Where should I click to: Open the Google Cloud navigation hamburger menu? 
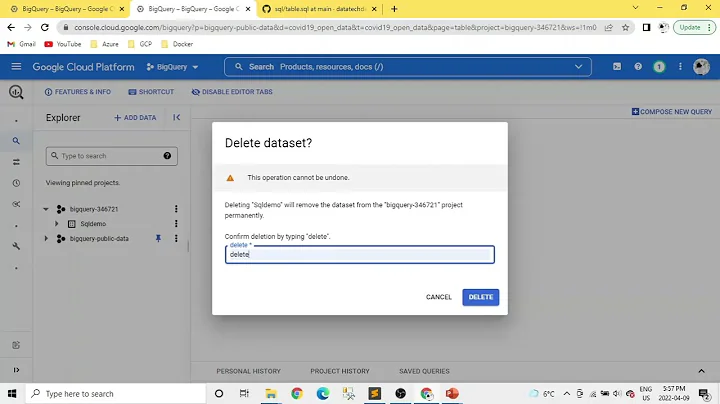pos(16,67)
